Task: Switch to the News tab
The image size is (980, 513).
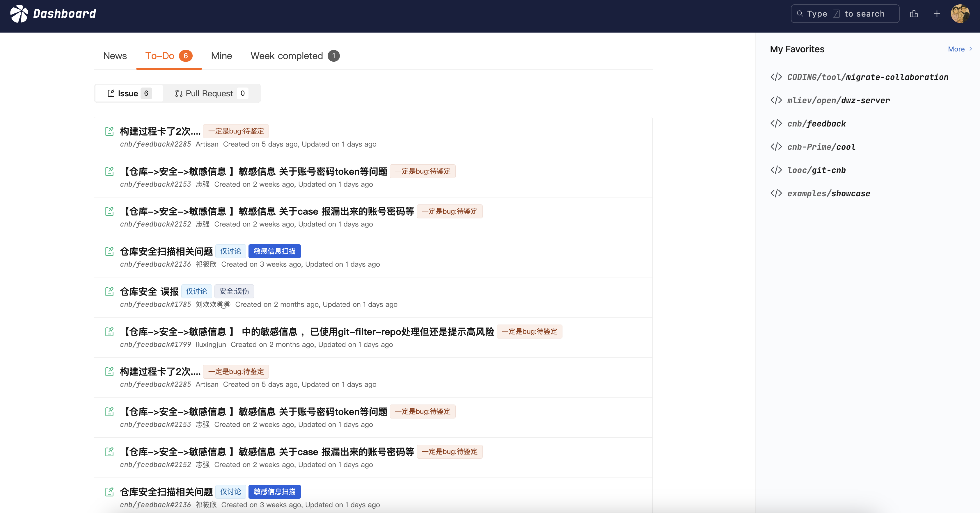Action: click(115, 56)
